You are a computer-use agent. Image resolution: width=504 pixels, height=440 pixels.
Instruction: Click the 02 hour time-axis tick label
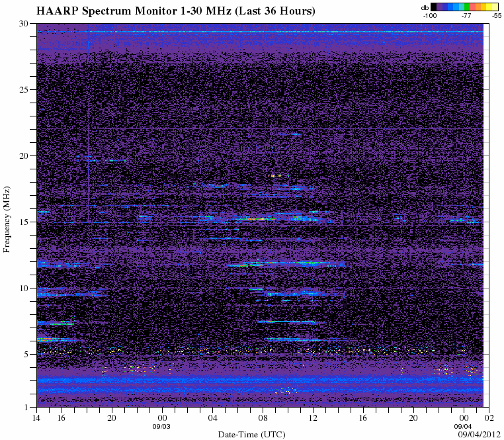(x=489, y=418)
